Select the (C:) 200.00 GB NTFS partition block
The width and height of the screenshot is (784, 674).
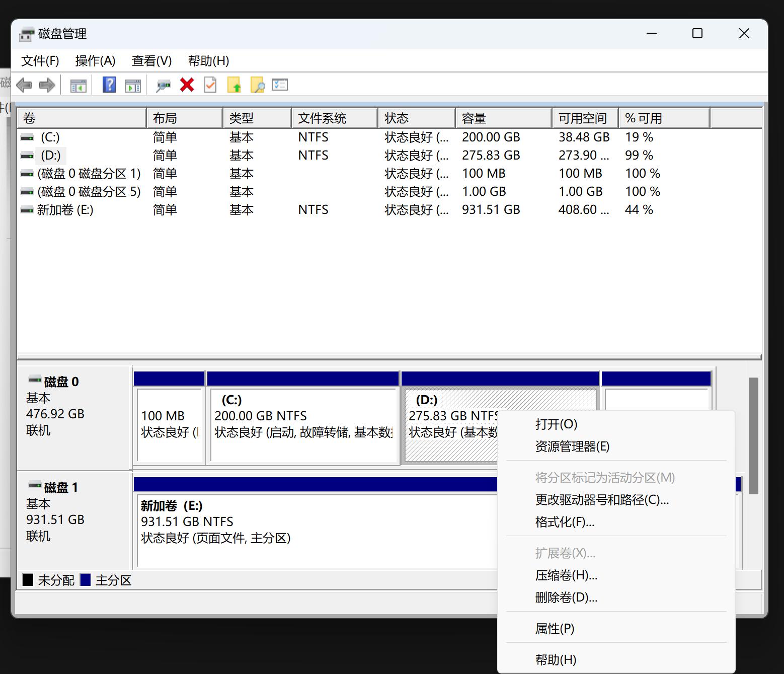303,417
